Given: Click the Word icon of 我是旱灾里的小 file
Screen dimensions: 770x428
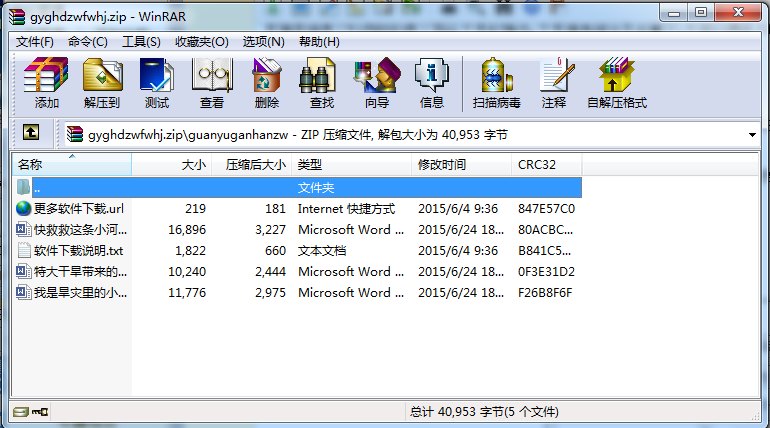Looking at the screenshot, I should point(24,293).
